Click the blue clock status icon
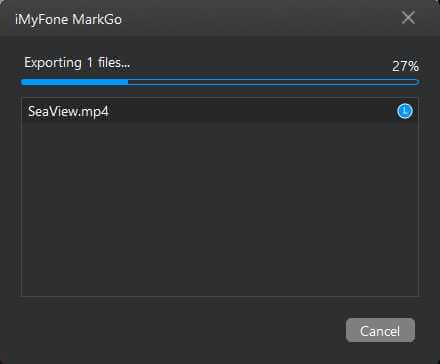 [405, 111]
